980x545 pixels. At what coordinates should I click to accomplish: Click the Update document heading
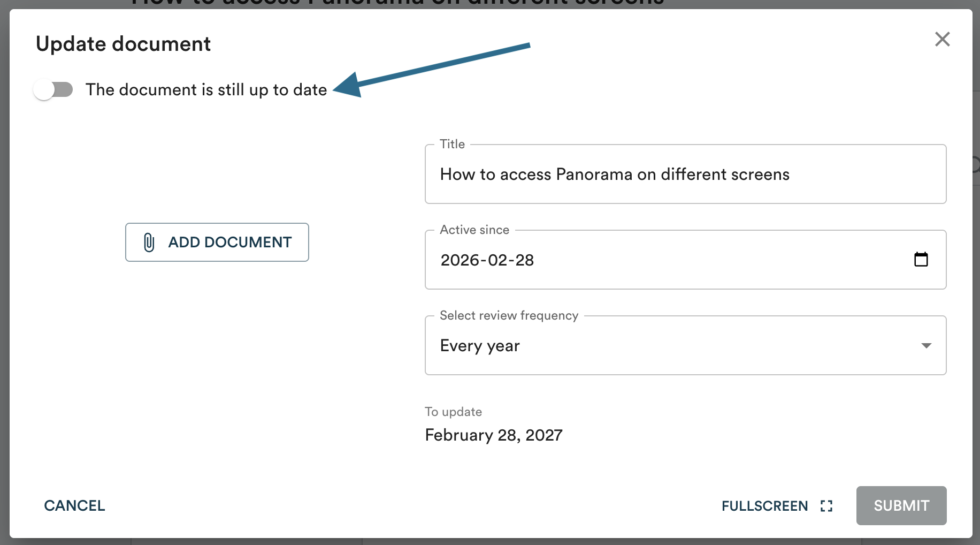pyautogui.click(x=123, y=44)
